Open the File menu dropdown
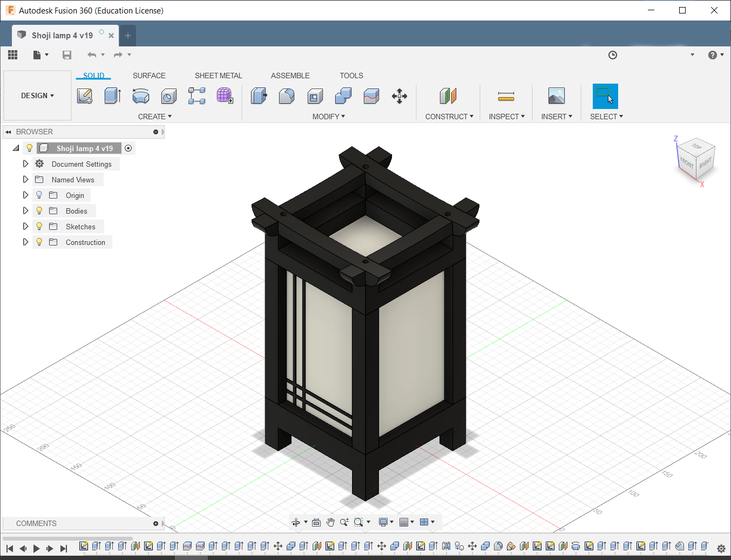This screenshot has height=560, width=731. 40,54
